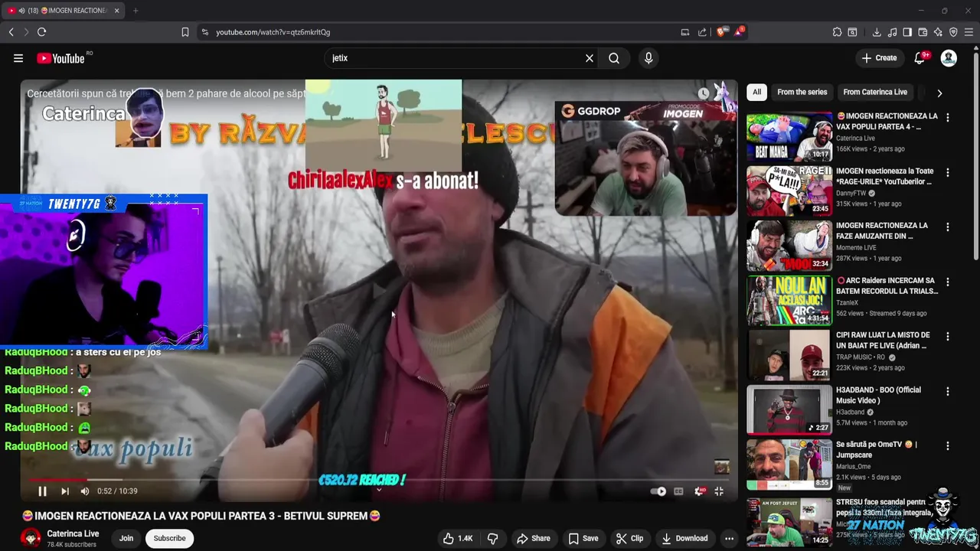The height and width of the screenshot is (551, 980).
Task: Open more actions below the video
Action: tap(729, 538)
